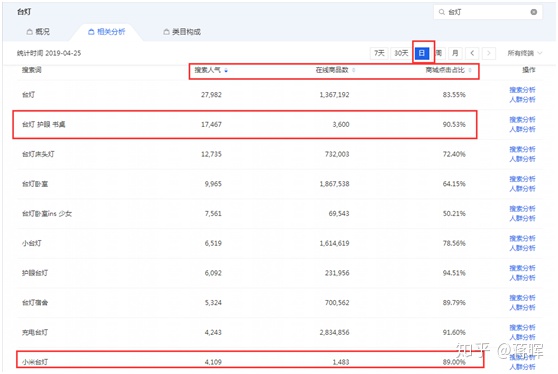The height and width of the screenshot is (374, 558).
Task: Open 搜索分析 for 台灯 row
Action: point(522,90)
